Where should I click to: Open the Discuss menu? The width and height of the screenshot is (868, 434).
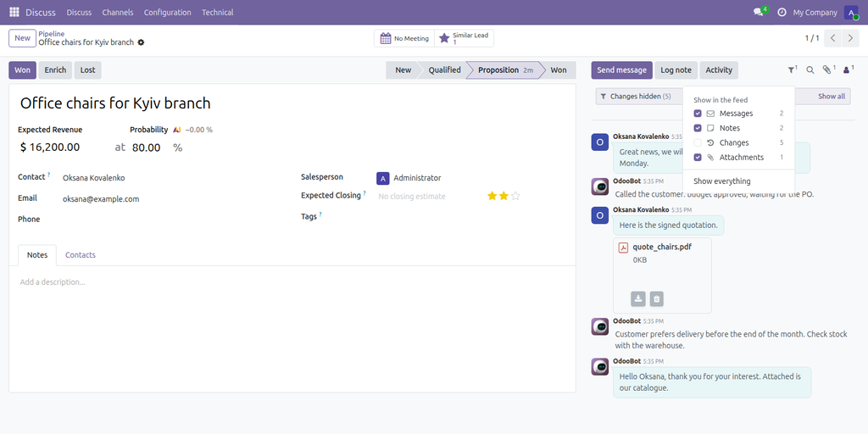point(79,12)
